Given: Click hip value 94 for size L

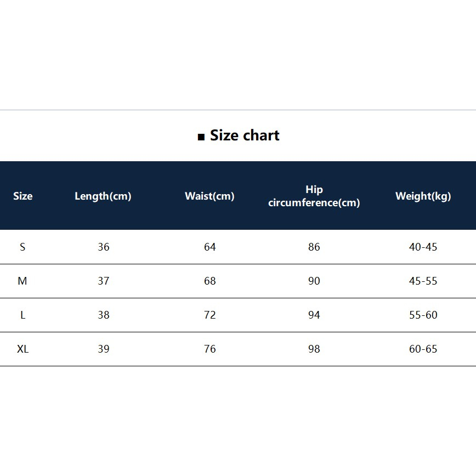Looking at the screenshot, I should point(314,315).
